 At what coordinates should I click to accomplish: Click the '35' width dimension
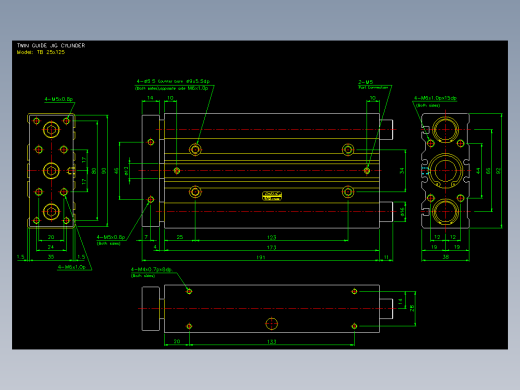(51, 257)
